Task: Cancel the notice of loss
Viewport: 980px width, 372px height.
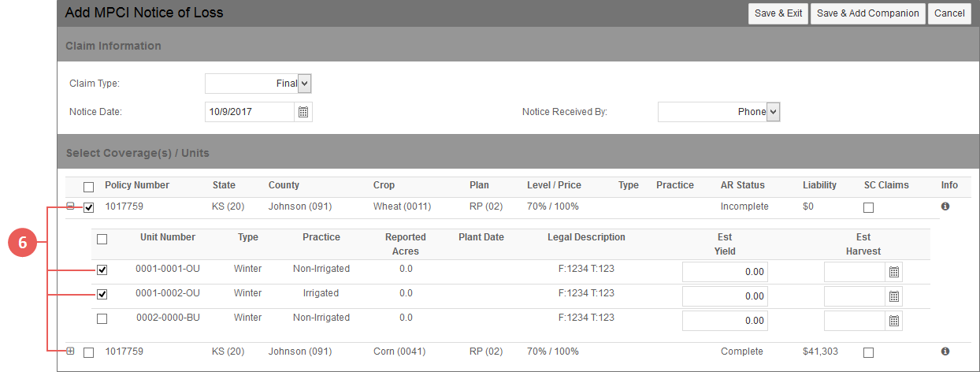Action: tap(949, 13)
